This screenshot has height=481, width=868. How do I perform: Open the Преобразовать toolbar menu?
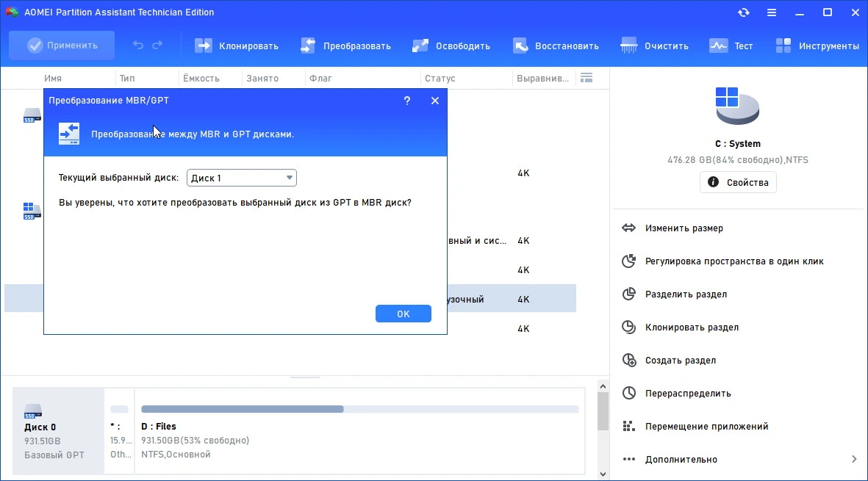[345, 46]
